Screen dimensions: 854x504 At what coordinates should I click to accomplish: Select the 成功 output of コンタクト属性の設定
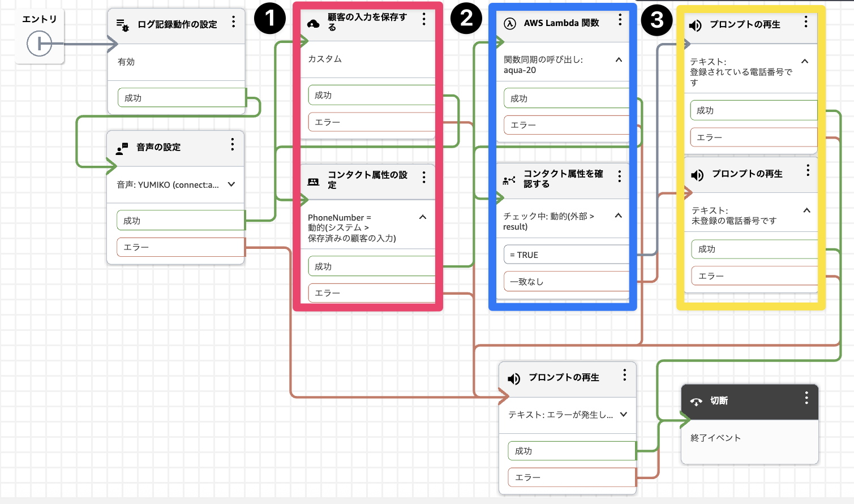coord(372,266)
